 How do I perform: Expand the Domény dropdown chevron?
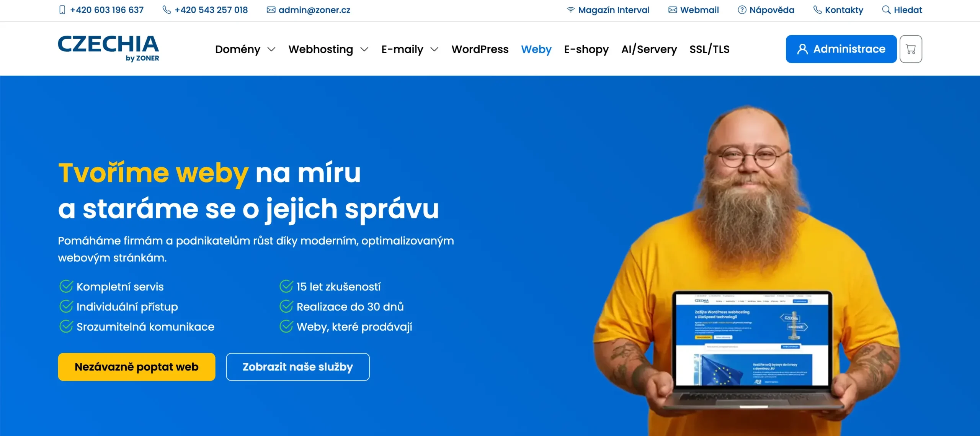[x=271, y=49]
